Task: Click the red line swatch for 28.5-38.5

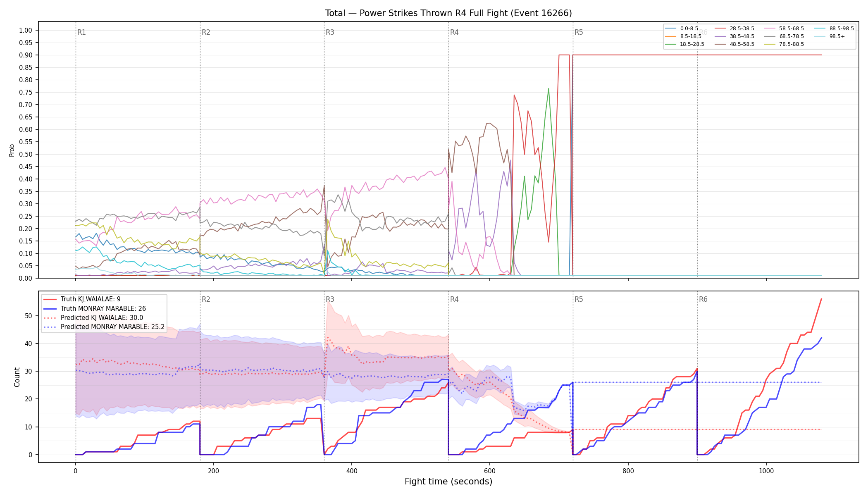Action: [720, 29]
